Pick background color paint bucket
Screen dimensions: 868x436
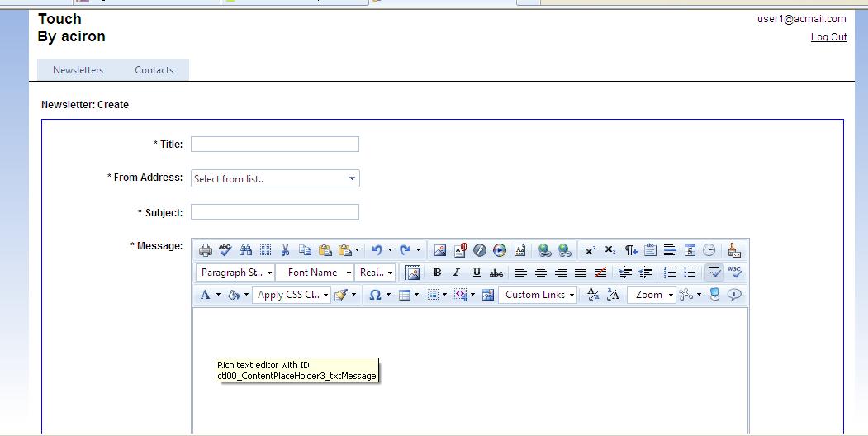tap(234, 295)
